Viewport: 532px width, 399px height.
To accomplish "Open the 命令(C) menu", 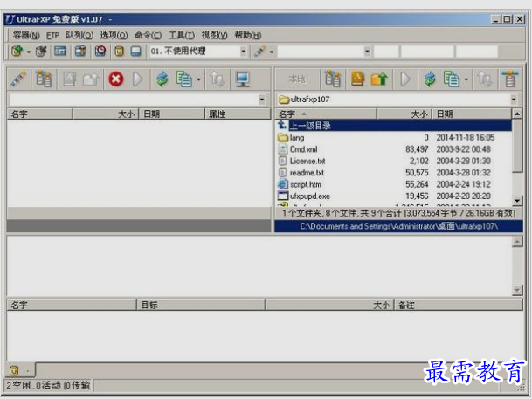I will point(148,35).
